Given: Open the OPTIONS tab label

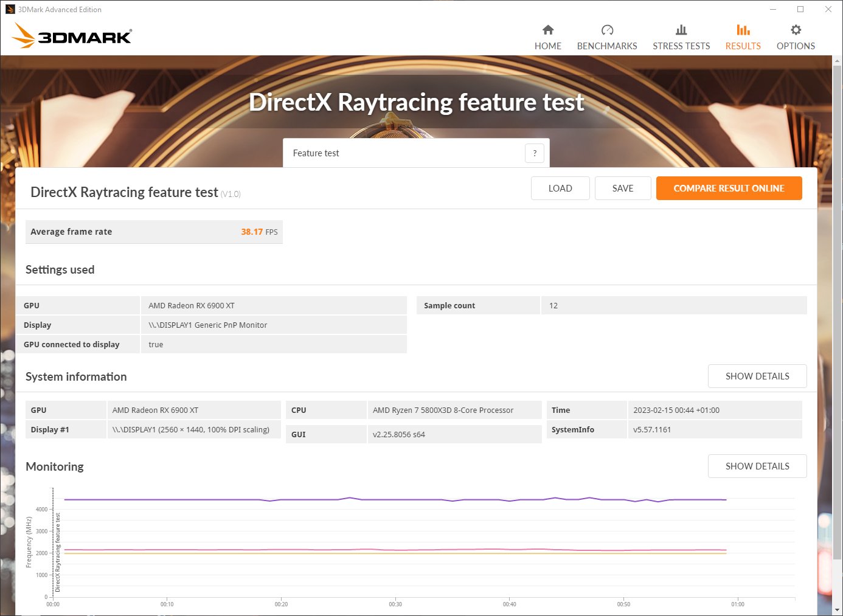Looking at the screenshot, I should (x=796, y=46).
